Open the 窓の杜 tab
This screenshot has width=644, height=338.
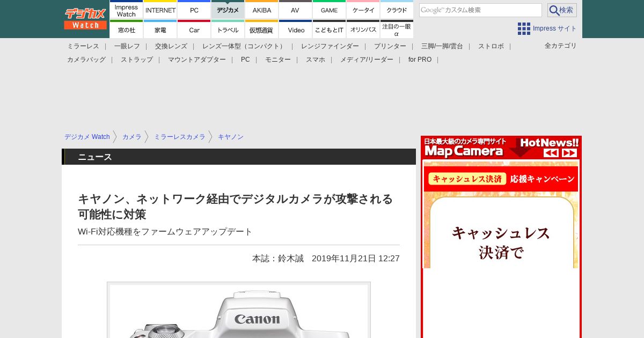point(127,29)
